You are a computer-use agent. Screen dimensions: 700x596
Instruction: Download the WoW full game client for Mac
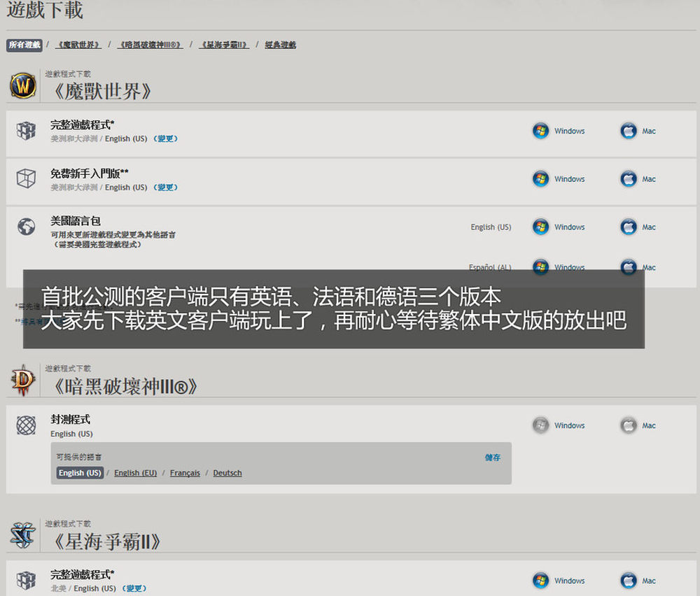[x=638, y=131]
